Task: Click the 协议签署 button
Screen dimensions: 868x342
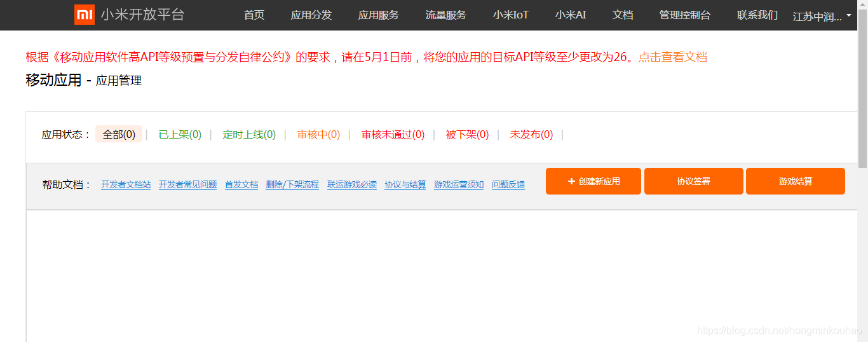Action: click(x=694, y=181)
